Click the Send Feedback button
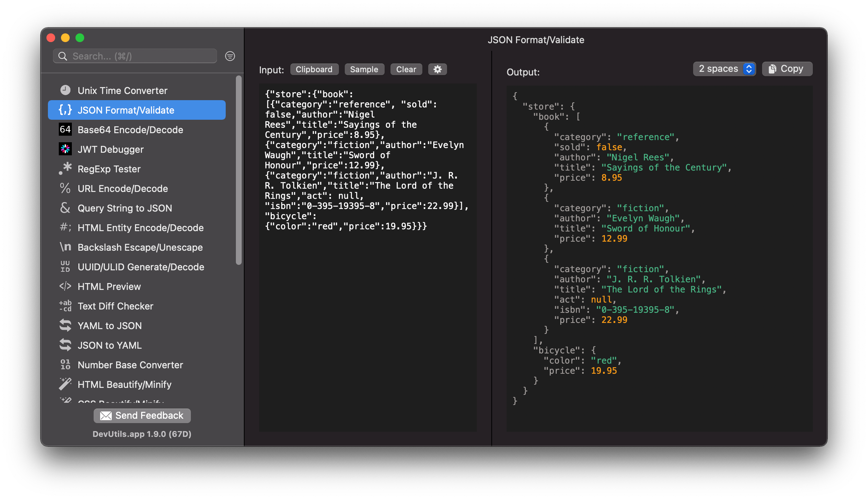 pos(142,416)
